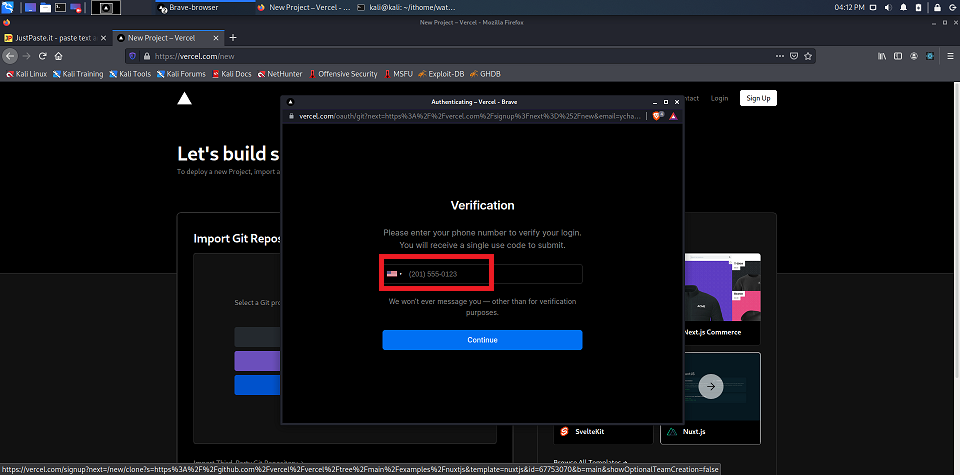
Task: Open the Kali Forums bookmark
Action: (x=181, y=74)
